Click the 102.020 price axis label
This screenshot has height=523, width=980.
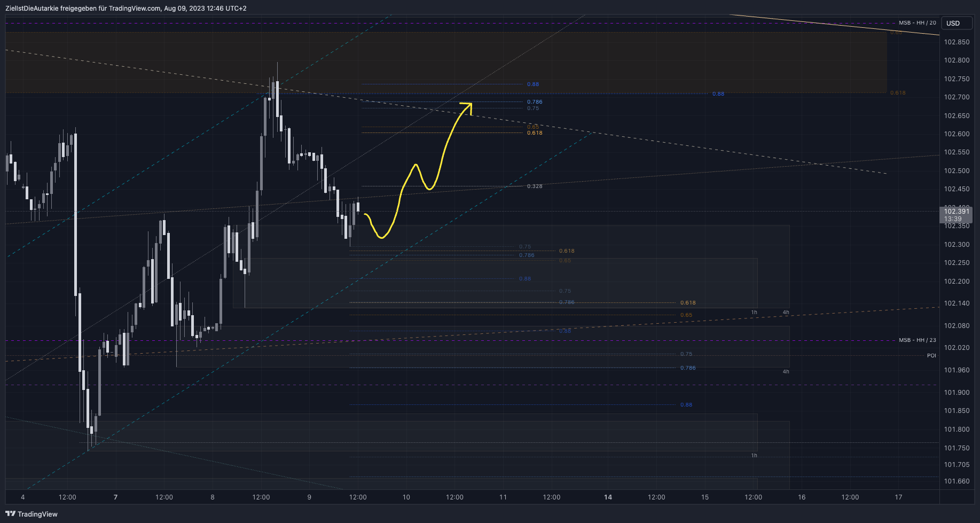click(x=957, y=348)
